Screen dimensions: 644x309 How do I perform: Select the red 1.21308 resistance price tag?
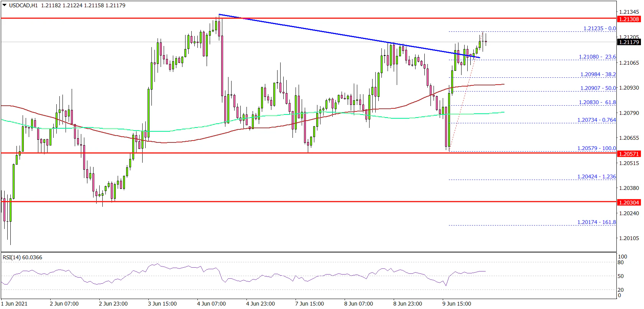coord(629,19)
